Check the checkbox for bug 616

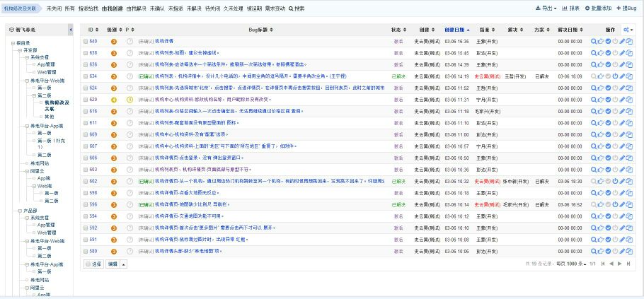(x=84, y=111)
